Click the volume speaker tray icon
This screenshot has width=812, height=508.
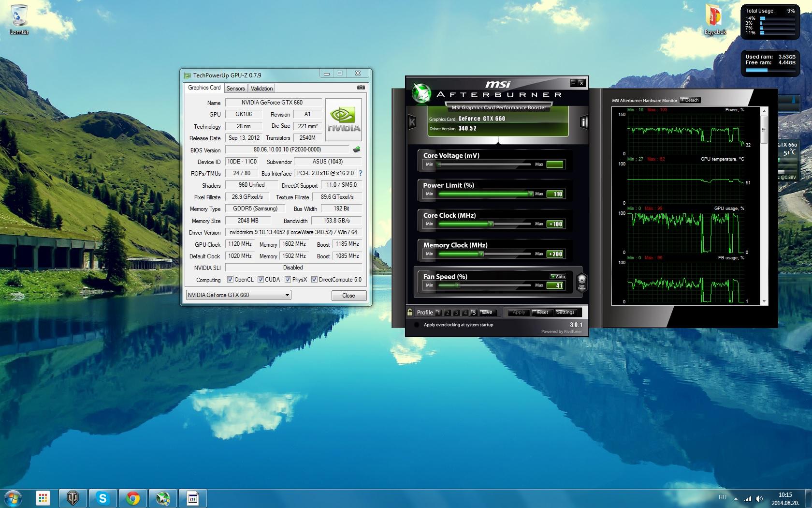tap(759, 498)
